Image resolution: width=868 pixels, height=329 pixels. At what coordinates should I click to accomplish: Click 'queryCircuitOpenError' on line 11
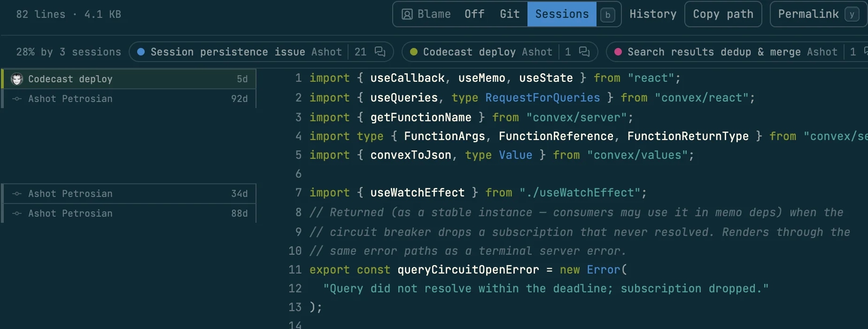coord(468,270)
